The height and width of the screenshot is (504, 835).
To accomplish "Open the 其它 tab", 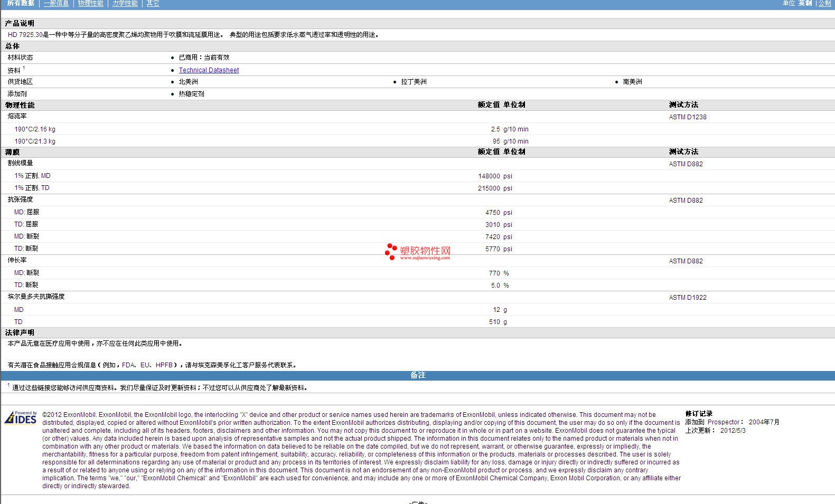I will click(153, 3).
